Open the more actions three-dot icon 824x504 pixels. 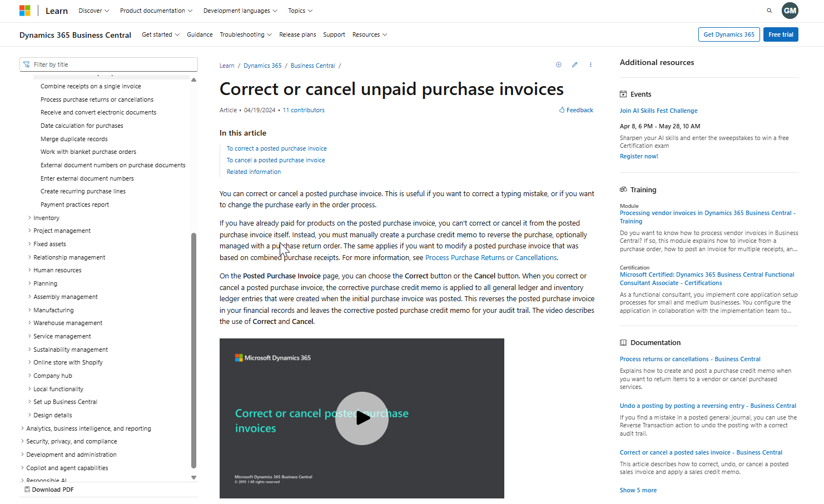click(x=590, y=65)
